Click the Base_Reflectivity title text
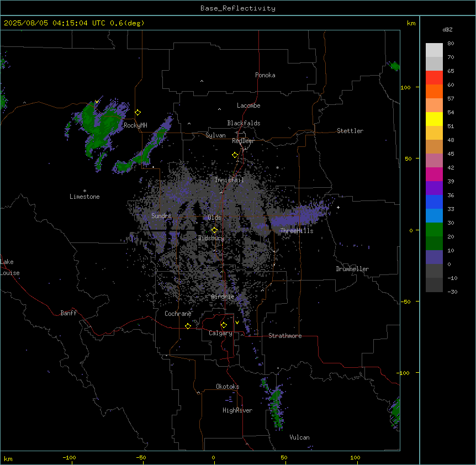476x465 pixels. point(238,8)
